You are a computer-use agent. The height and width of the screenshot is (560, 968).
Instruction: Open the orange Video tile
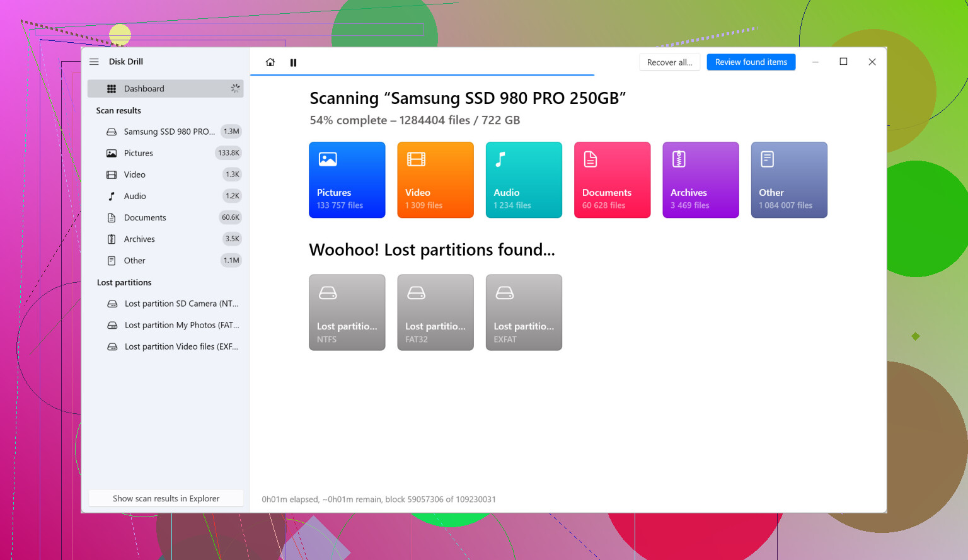tap(435, 180)
